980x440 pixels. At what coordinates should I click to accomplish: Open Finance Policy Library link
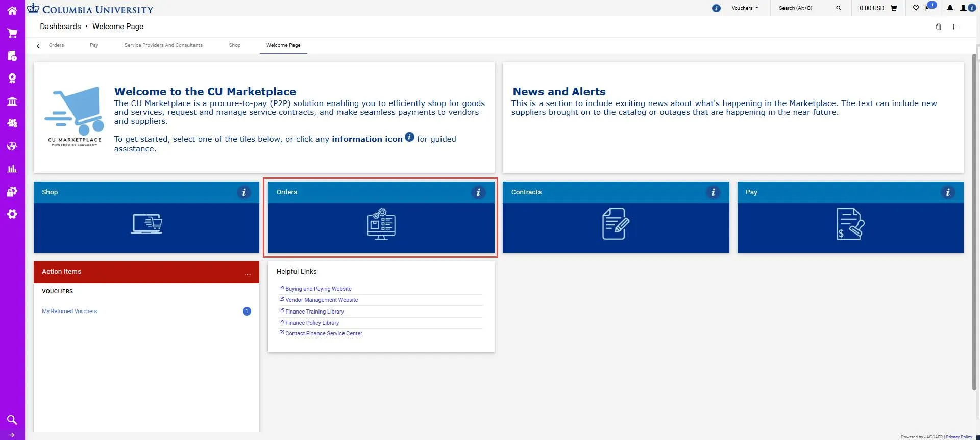(x=312, y=323)
